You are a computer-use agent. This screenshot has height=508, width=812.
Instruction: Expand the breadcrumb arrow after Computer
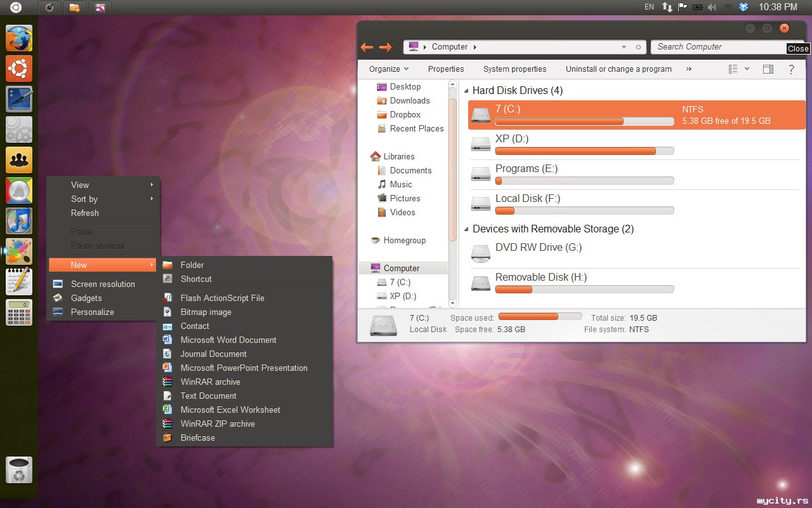coord(475,47)
